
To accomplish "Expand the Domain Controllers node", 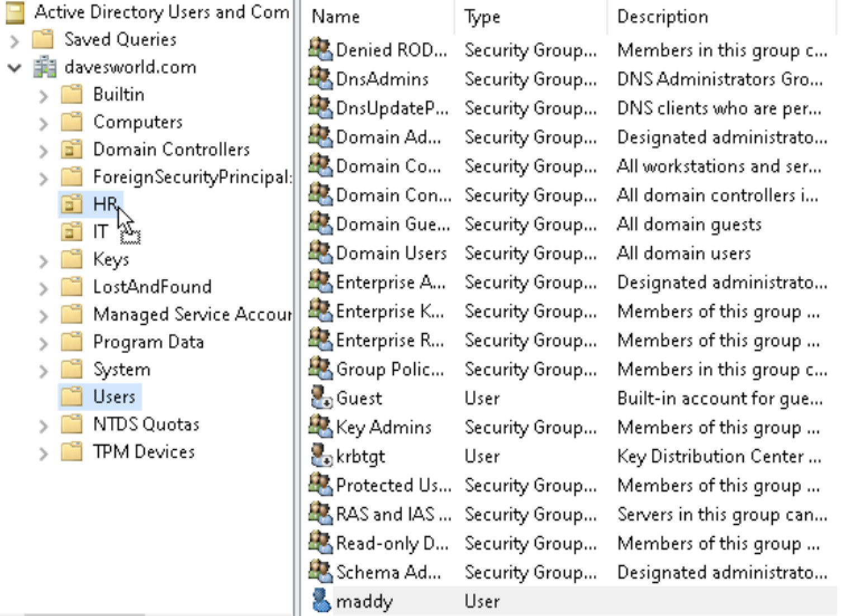I will (x=44, y=151).
